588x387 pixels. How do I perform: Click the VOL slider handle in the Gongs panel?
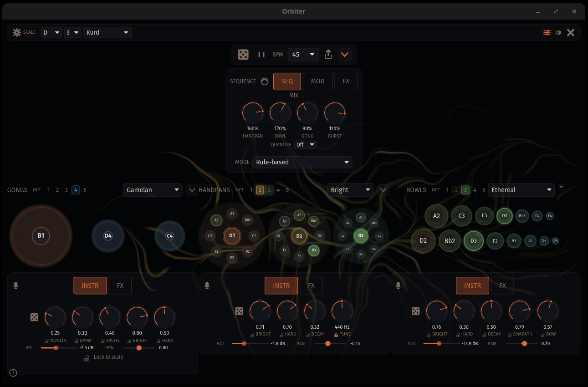click(x=56, y=347)
